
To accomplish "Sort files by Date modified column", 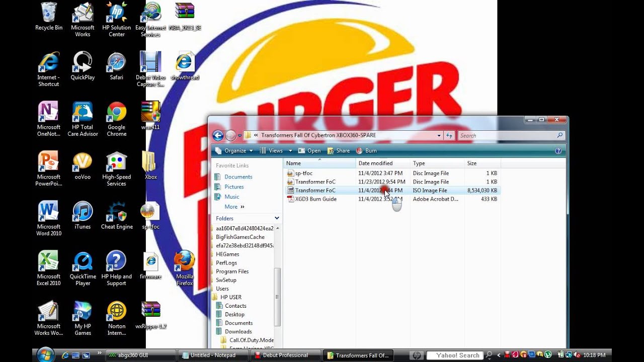I will tap(383, 163).
